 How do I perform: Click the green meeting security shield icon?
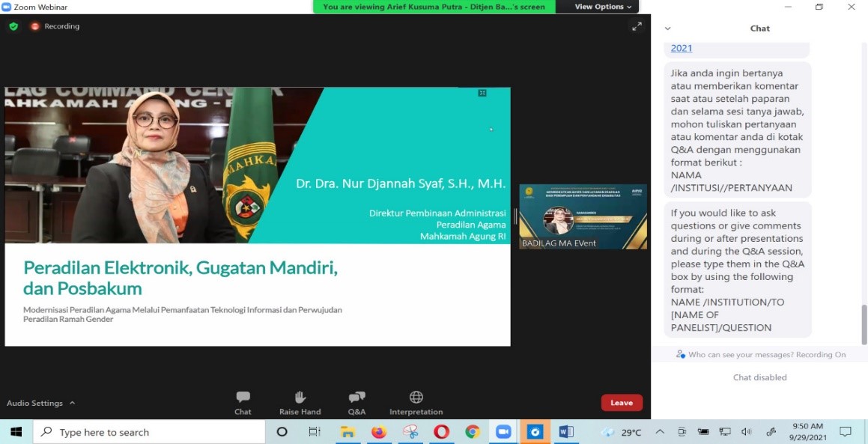tap(13, 25)
